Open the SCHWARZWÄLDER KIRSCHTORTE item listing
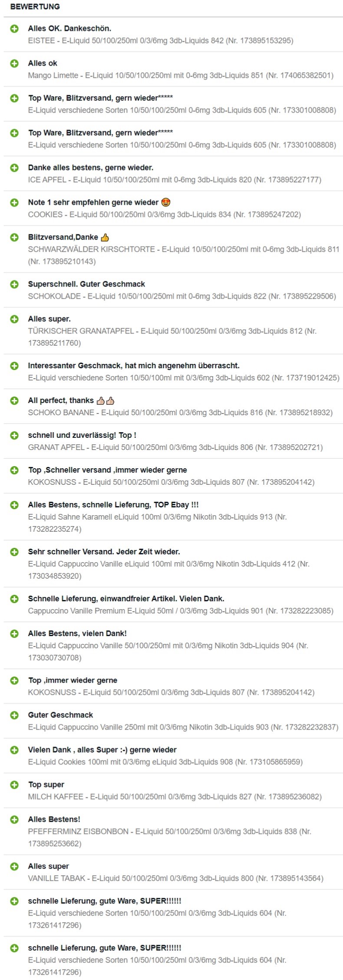This screenshot has width=343, height=980. point(184,256)
